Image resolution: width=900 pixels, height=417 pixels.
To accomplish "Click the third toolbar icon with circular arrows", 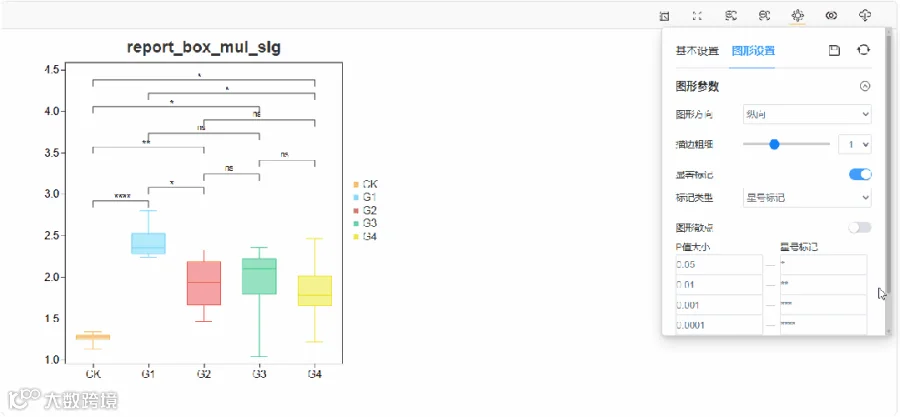I will (x=731, y=16).
